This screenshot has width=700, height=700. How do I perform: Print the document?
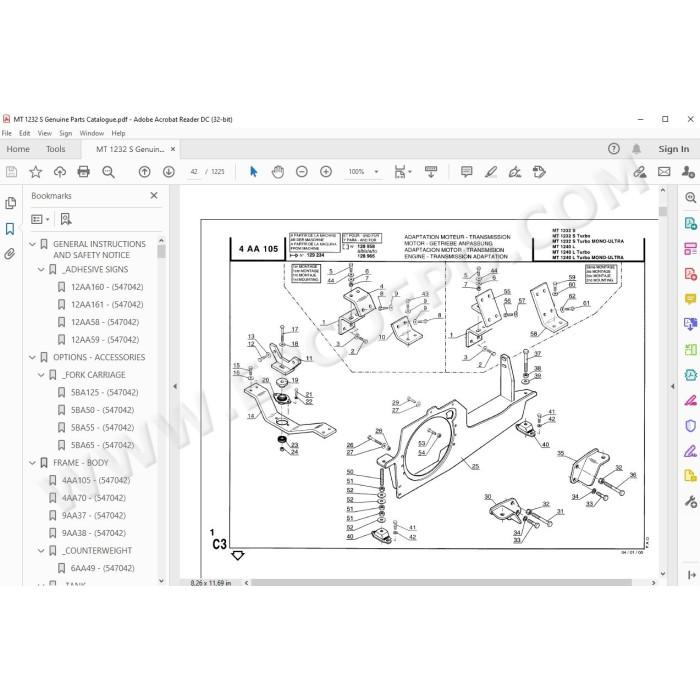83,172
